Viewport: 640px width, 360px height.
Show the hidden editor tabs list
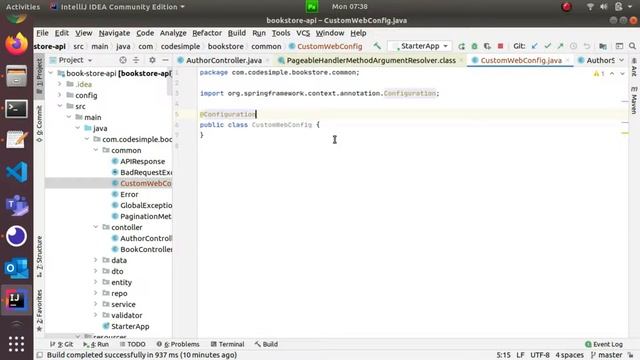click(x=621, y=60)
